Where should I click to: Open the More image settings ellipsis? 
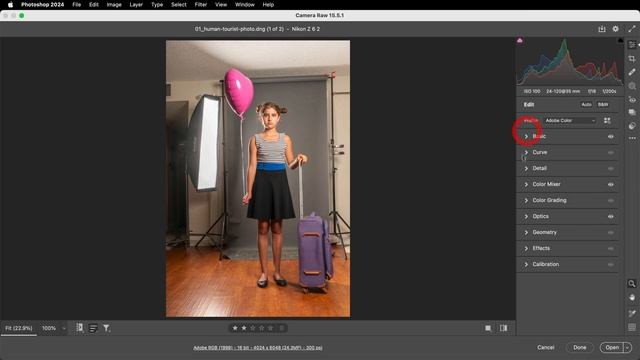tap(632, 138)
